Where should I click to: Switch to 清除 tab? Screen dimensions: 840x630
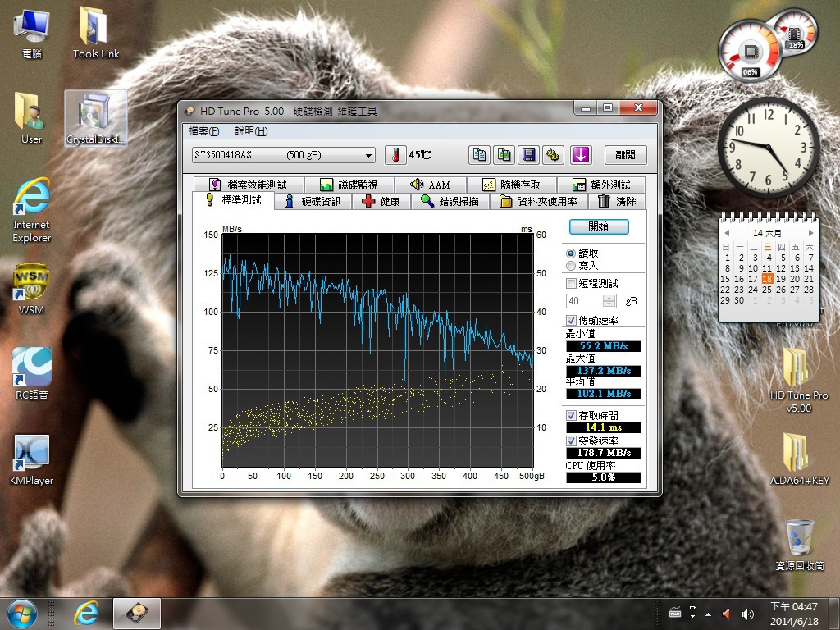pyautogui.click(x=617, y=202)
